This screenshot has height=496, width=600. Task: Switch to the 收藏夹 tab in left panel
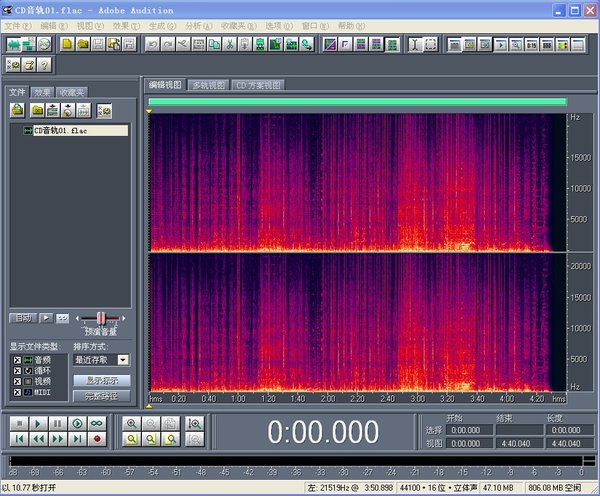tap(72, 92)
